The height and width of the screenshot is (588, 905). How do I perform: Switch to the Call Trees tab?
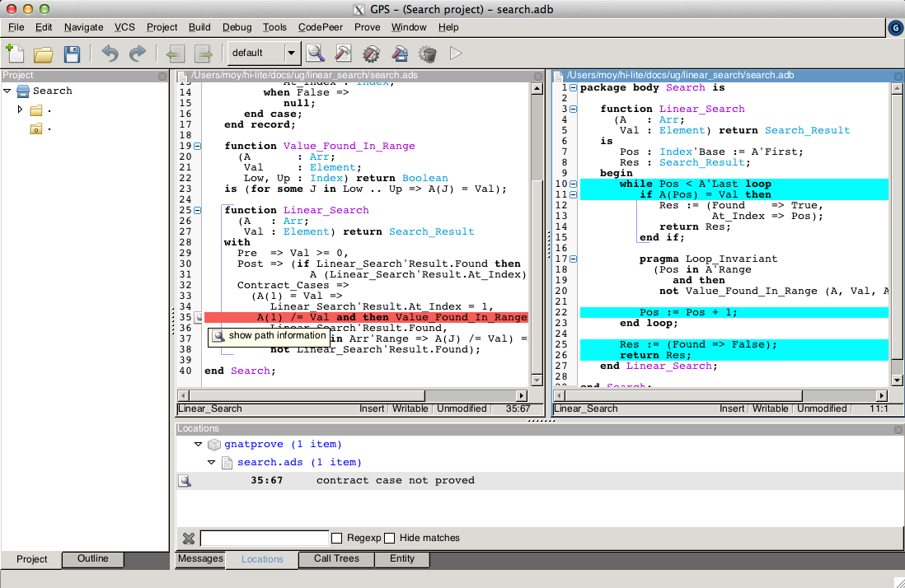click(x=336, y=558)
